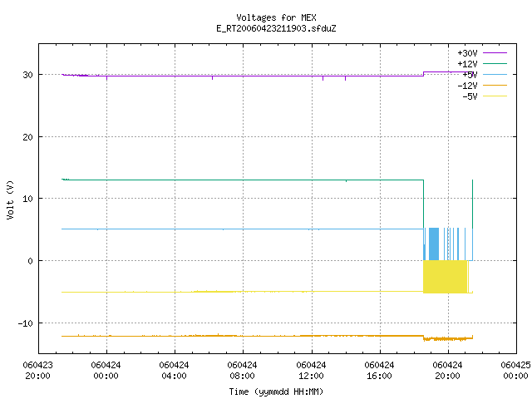Click the x-axis tick 060424 00:00

pos(106,371)
